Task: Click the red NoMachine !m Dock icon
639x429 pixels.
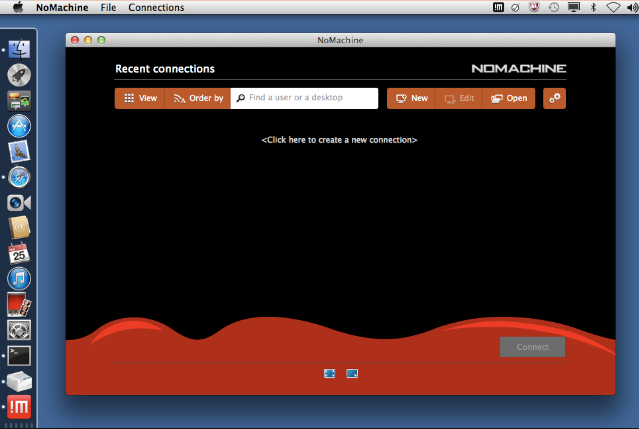Action: [19, 407]
